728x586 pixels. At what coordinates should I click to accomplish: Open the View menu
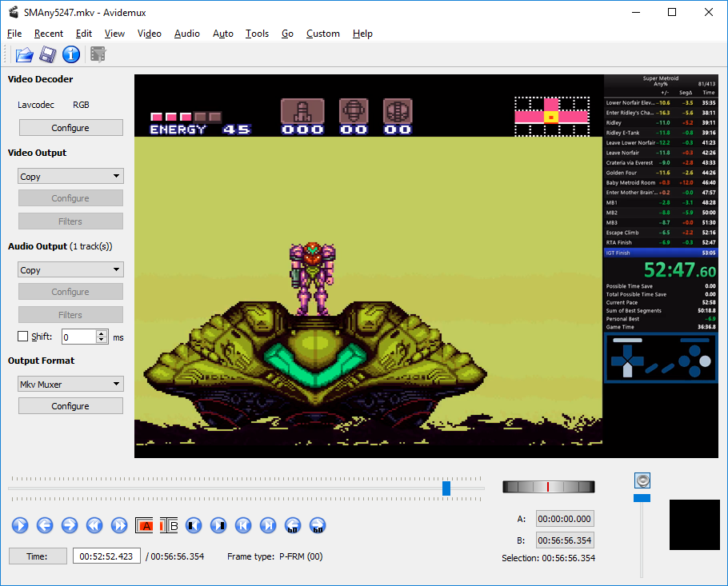pos(114,34)
